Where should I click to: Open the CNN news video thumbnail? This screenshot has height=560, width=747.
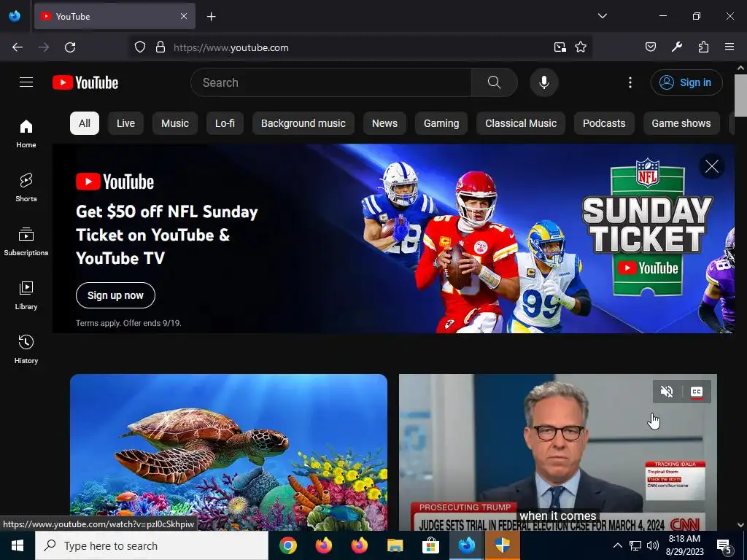click(558, 452)
